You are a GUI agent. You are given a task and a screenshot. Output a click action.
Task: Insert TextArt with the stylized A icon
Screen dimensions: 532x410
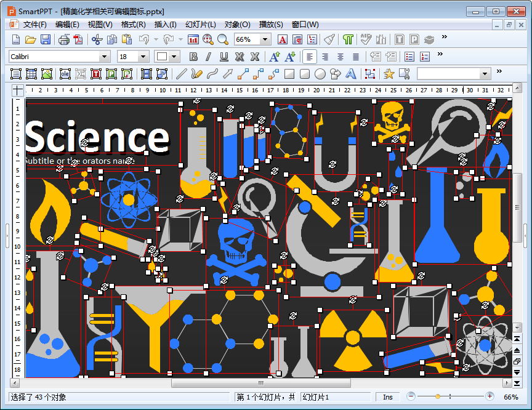coord(351,74)
